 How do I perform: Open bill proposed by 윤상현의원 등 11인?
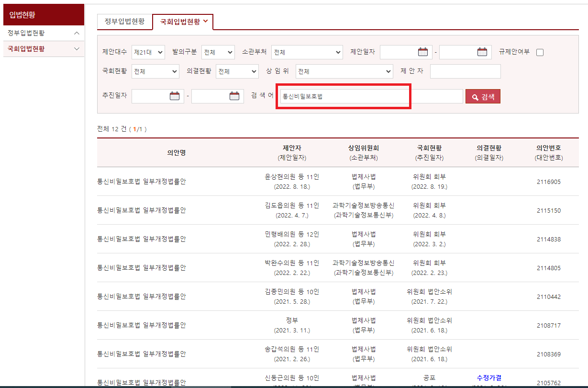[142, 182]
